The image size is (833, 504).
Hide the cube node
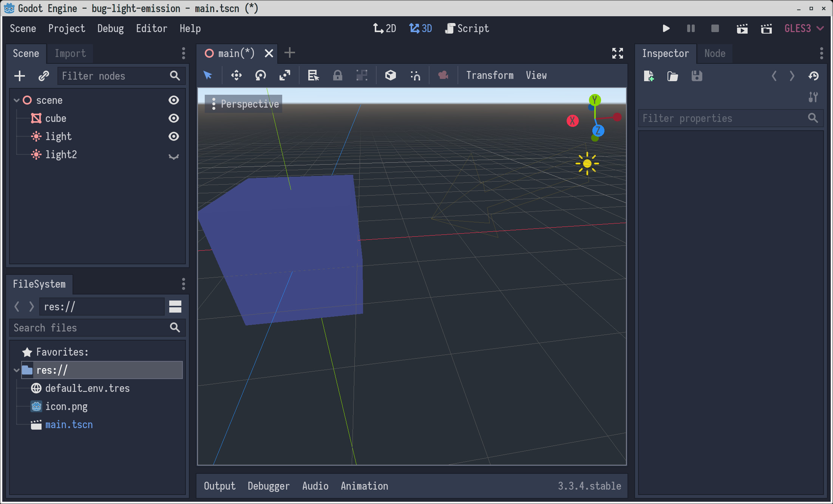pyautogui.click(x=173, y=118)
